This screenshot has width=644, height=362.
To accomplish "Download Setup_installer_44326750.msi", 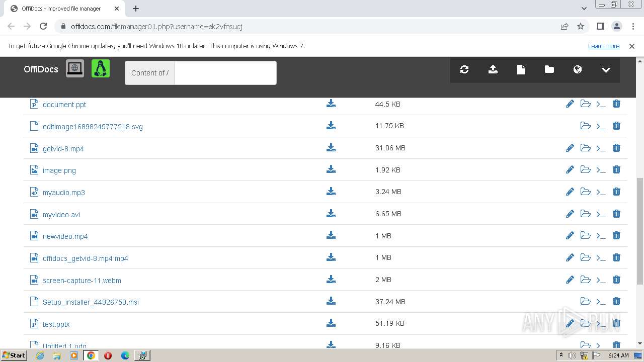I will (331, 301).
